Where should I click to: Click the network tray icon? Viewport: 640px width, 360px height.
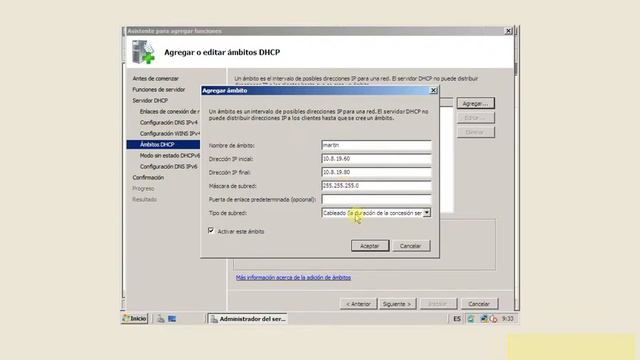[484, 318]
